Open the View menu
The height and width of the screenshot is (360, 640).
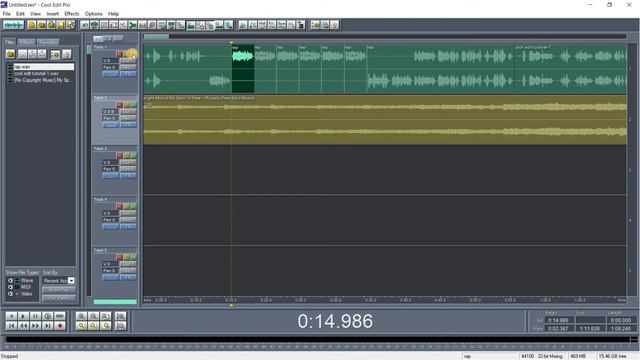35,14
